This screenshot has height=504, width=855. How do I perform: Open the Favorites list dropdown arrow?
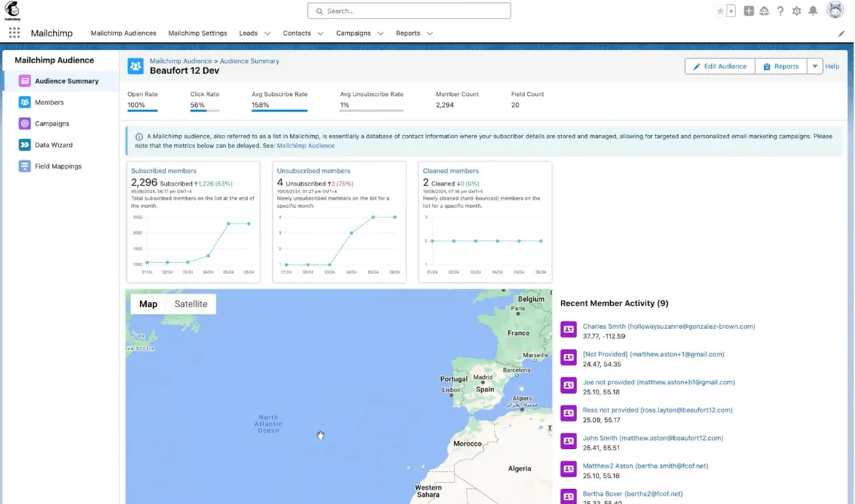[x=731, y=11]
